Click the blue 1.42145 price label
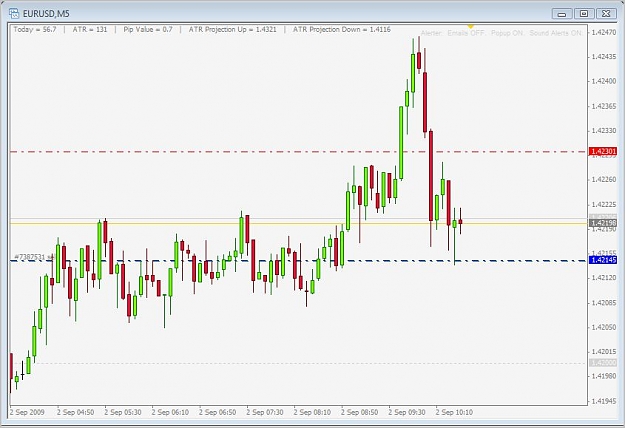The height and width of the screenshot is (428, 625). 603,260
